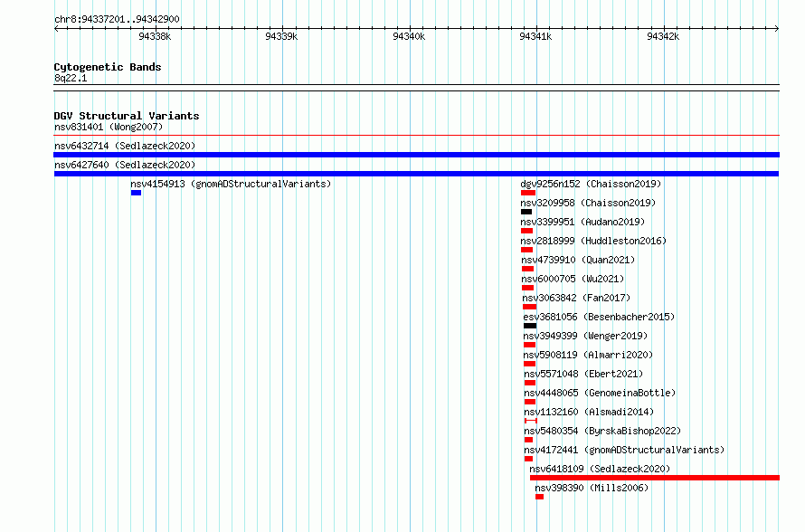Click the 94340k ruler label
Image resolution: width=805 pixels, height=532 pixels.
409,36
